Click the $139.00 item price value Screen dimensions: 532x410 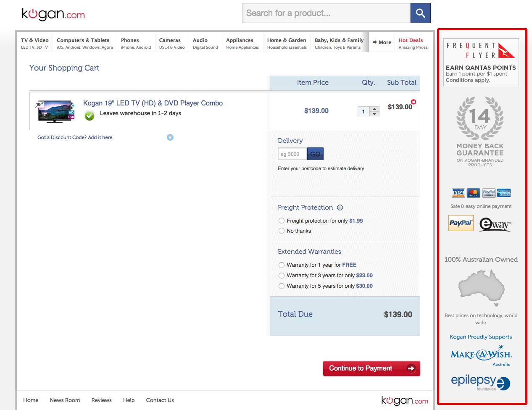click(316, 111)
